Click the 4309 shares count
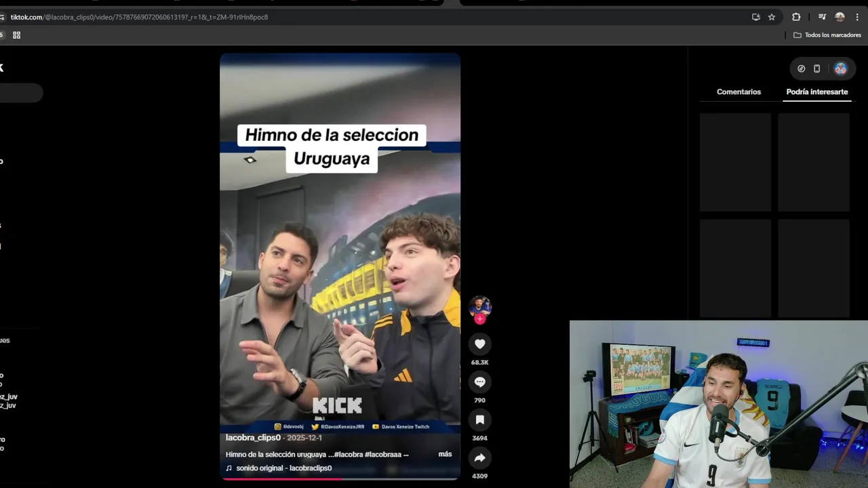The width and height of the screenshot is (868, 488). point(479,476)
